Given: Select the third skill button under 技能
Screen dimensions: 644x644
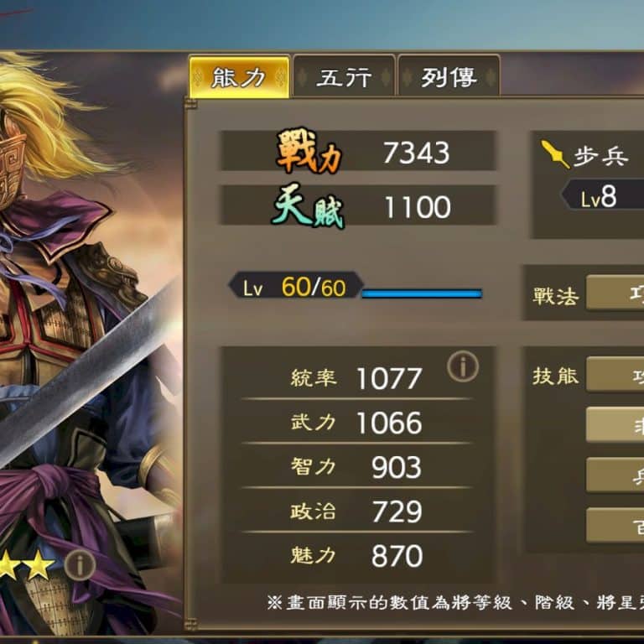Looking at the screenshot, I should [615, 475].
